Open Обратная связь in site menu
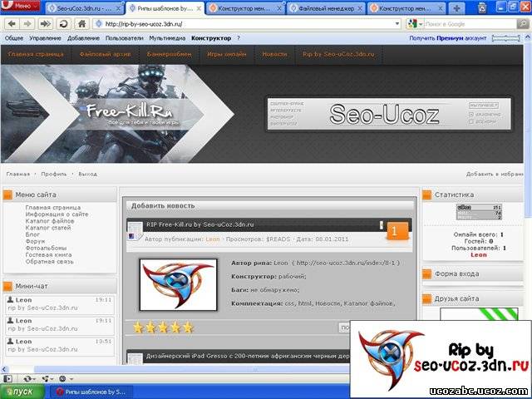 click(49, 262)
